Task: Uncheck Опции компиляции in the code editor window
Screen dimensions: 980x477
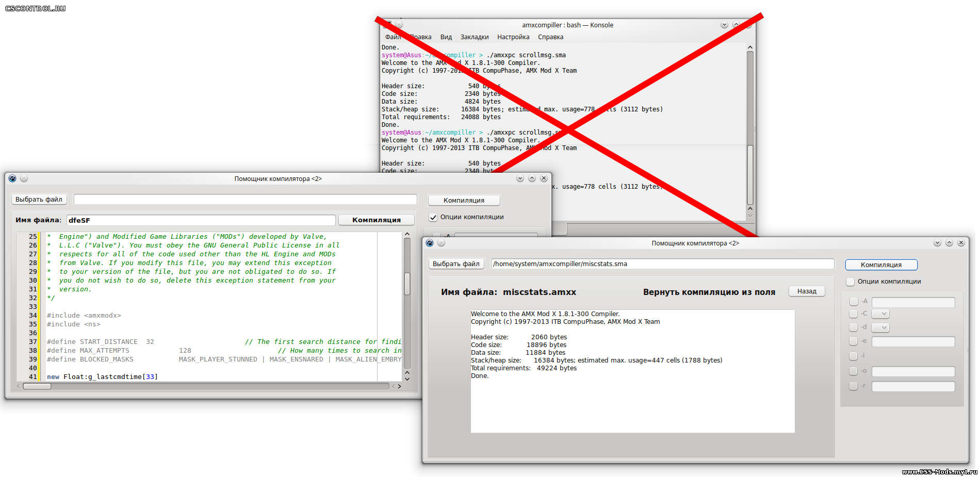Action: coord(433,218)
